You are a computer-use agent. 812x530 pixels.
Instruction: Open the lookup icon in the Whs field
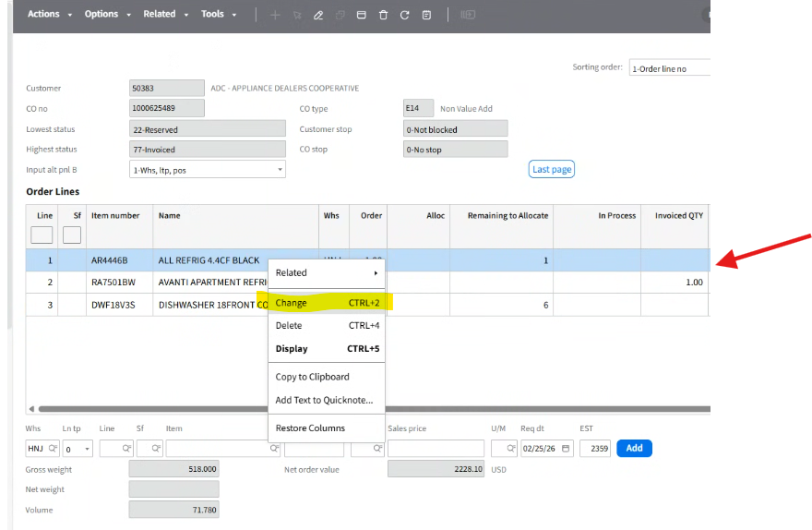click(53, 448)
